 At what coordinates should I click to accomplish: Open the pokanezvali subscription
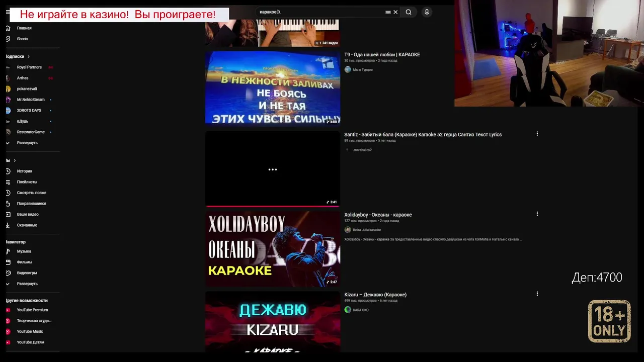coord(27,89)
